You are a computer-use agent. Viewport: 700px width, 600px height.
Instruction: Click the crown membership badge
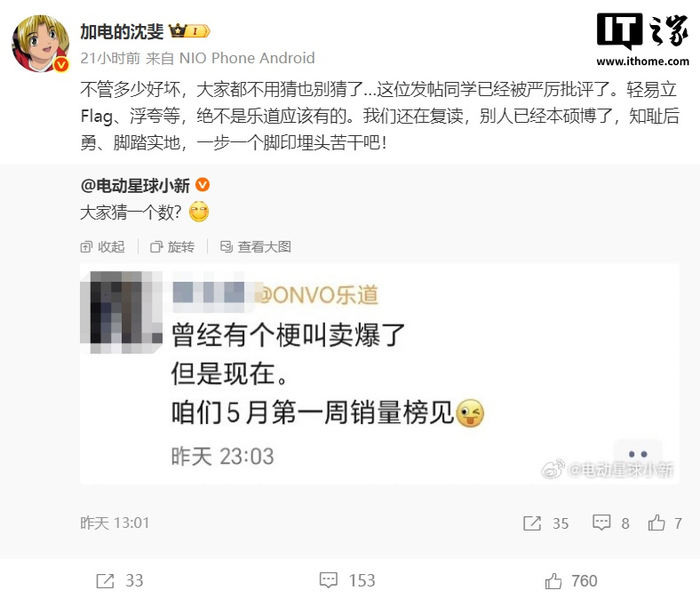[x=190, y=32]
